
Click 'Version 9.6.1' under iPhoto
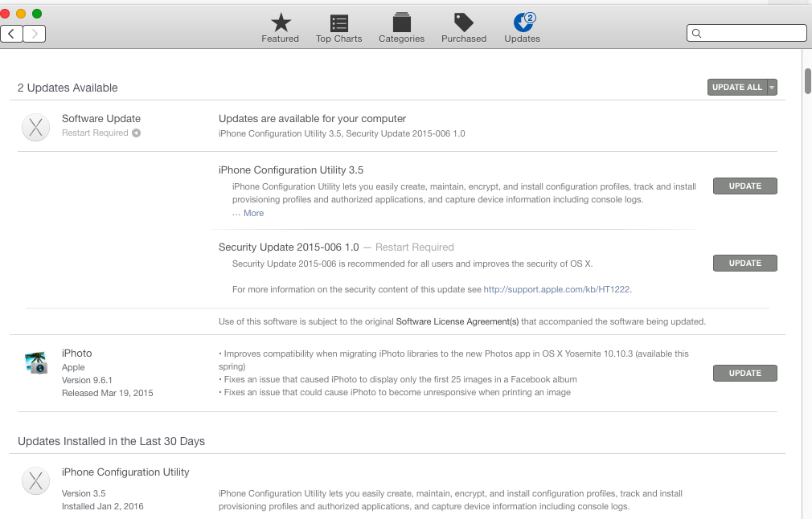click(87, 380)
